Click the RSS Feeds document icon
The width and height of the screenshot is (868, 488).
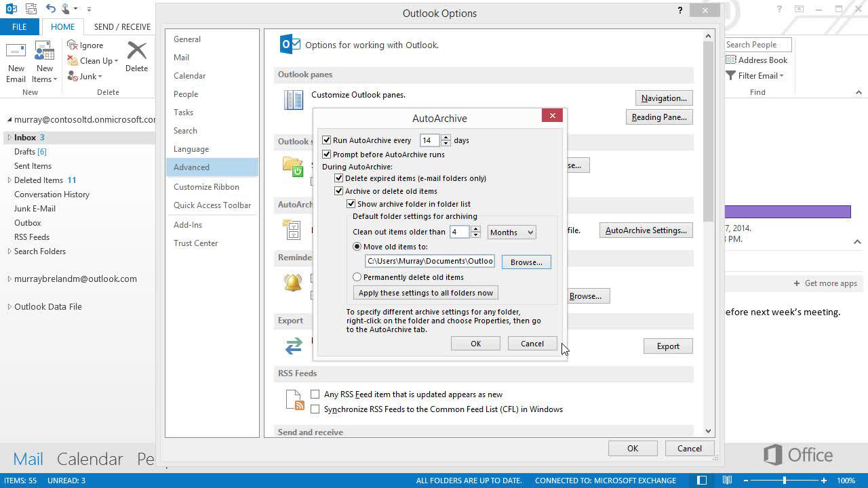coord(295,401)
